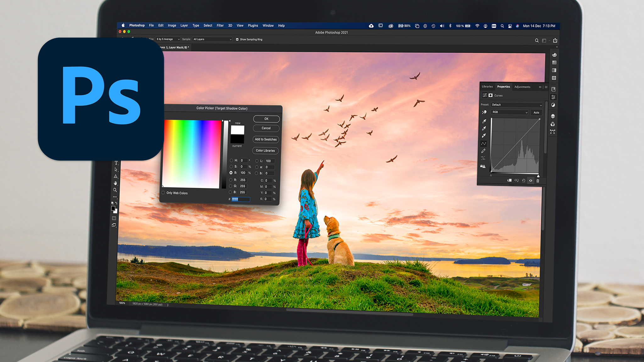The image size is (644, 362).
Task: Click the new color white swatch
Action: (238, 130)
